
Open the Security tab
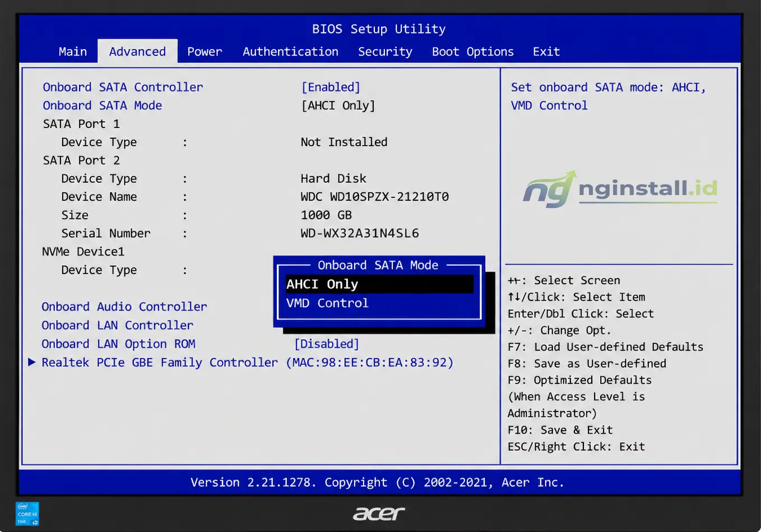385,52
